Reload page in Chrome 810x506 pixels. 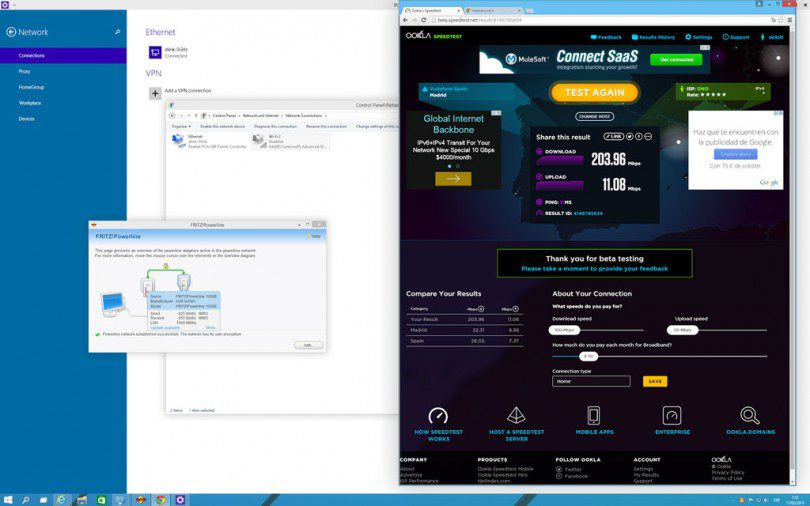pos(424,20)
